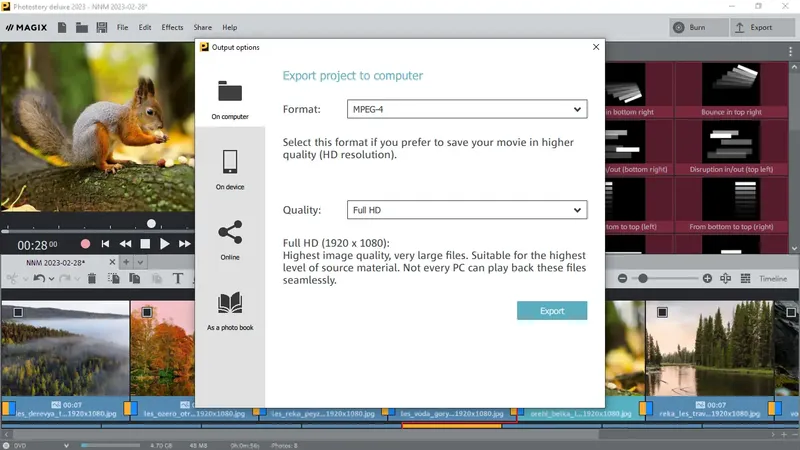Open the Edit menu
The image size is (800, 450).
pos(145,28)
